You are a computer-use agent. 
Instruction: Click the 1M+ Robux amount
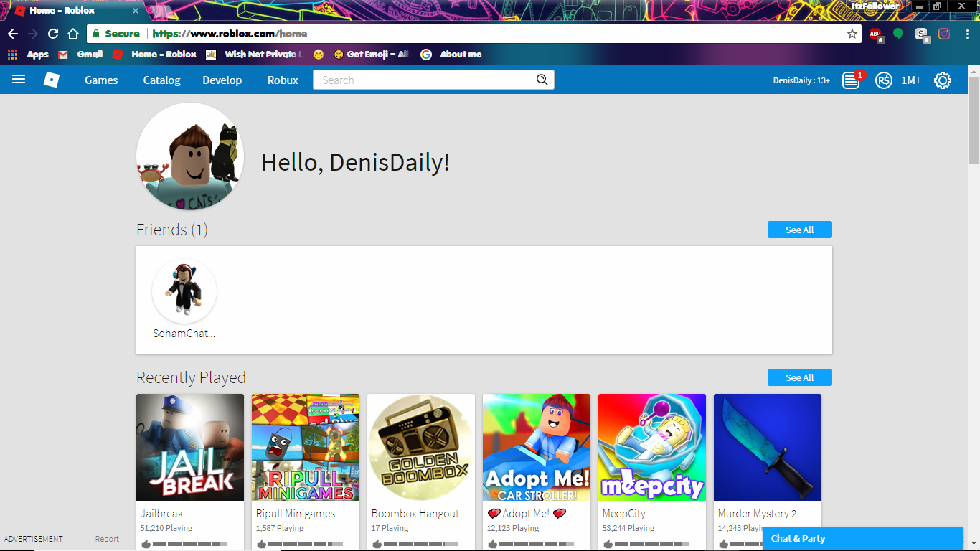(x=911, y=80)
